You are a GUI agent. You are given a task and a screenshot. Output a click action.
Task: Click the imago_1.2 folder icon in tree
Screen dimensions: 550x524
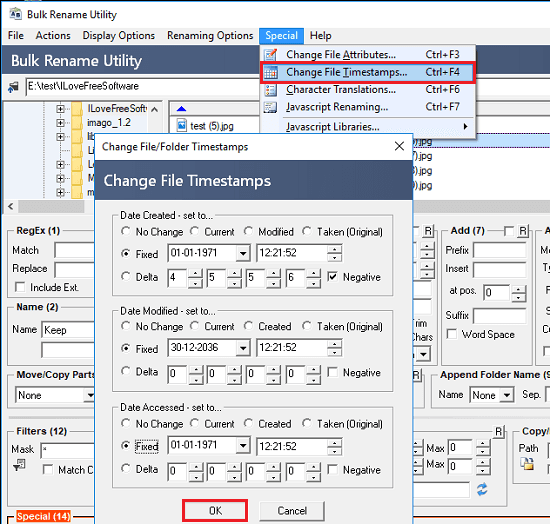[77, 122]
